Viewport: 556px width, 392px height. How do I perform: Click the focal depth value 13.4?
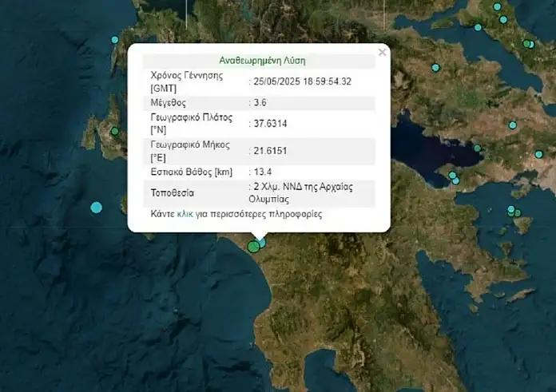click(264, 171)
